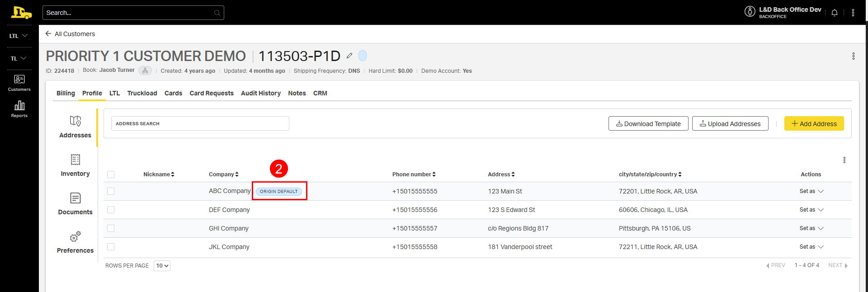868x292 pixels.
Task: Focus the Address Search field
Action: [200, 123]
